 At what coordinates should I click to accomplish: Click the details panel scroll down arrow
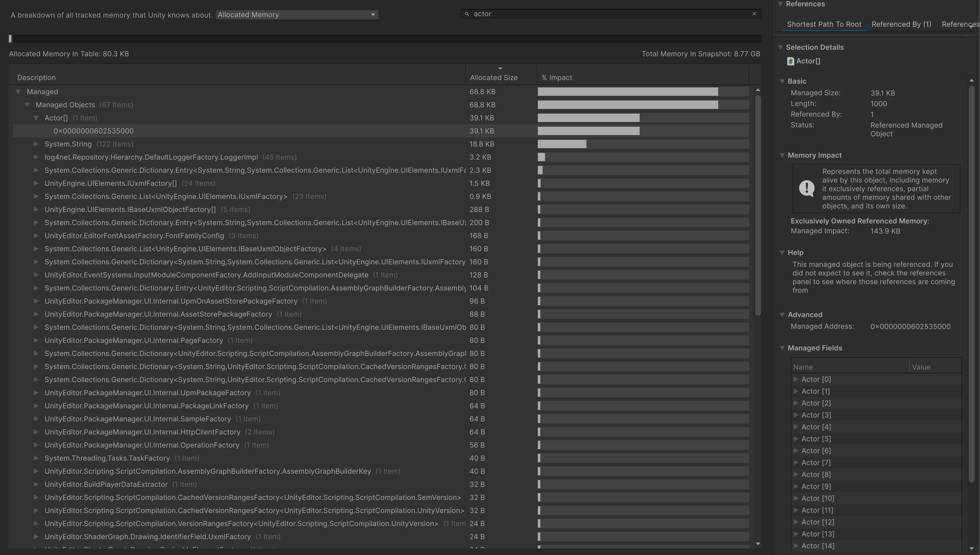click(x=971, y=549)
